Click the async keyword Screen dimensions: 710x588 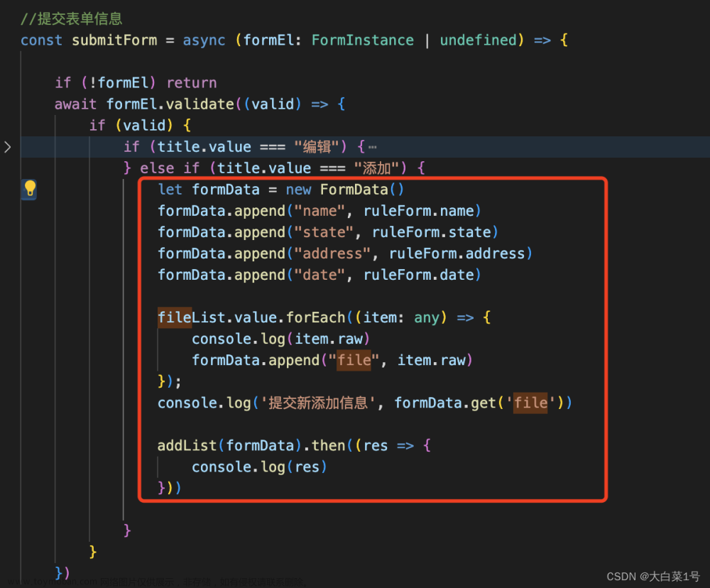point(204,40)
